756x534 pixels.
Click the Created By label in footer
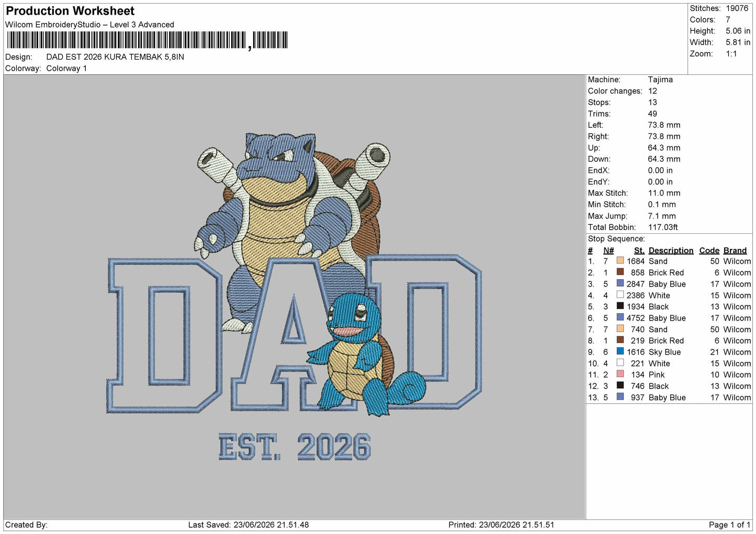[x=26, y=525]
